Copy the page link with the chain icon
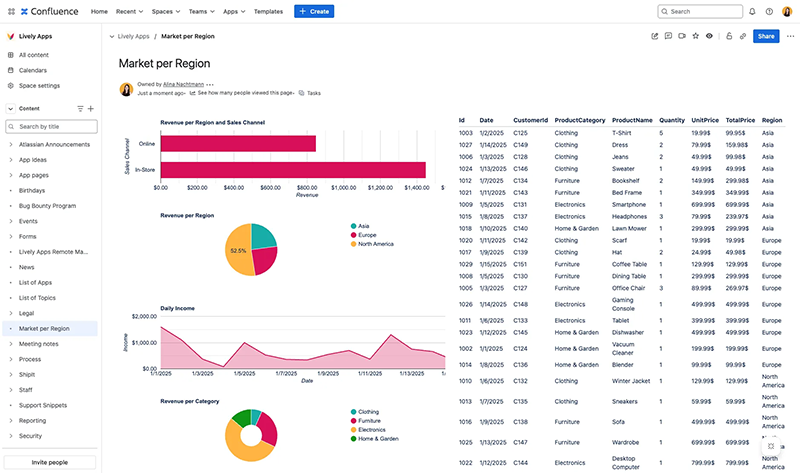The width and height of the screenshot is (800, 473). point(743,36)
